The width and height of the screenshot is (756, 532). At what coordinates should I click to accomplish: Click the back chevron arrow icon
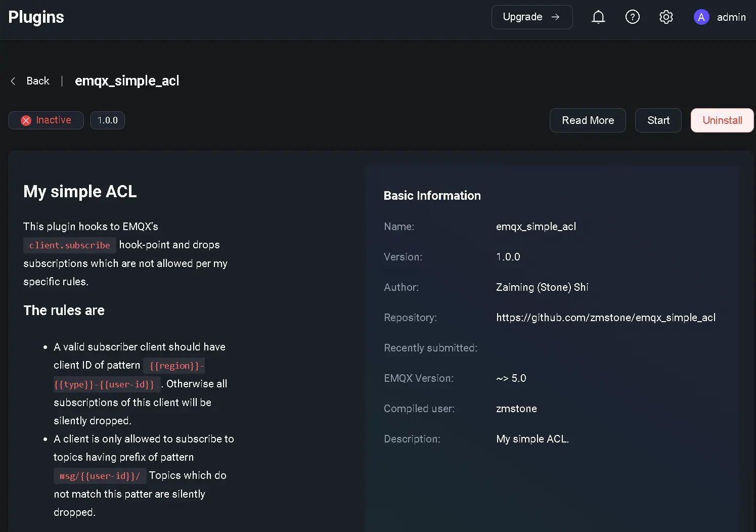[x=13, y=81]
